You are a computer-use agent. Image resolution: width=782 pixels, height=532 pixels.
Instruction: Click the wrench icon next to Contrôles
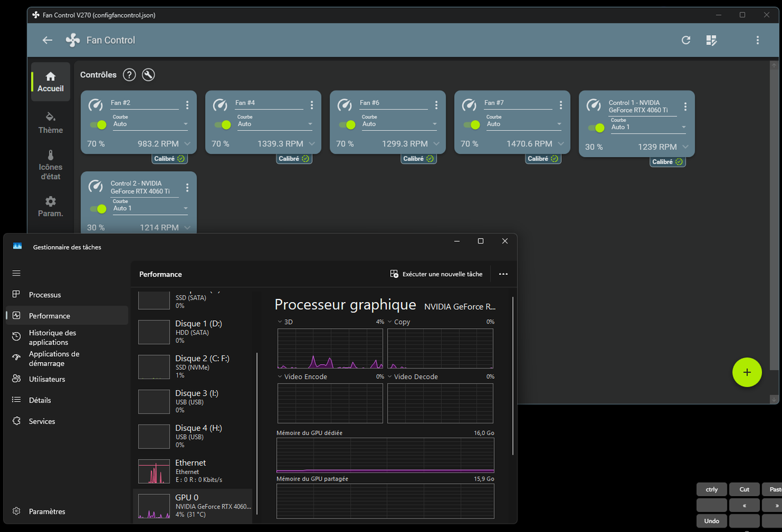(x=149, y=75)
